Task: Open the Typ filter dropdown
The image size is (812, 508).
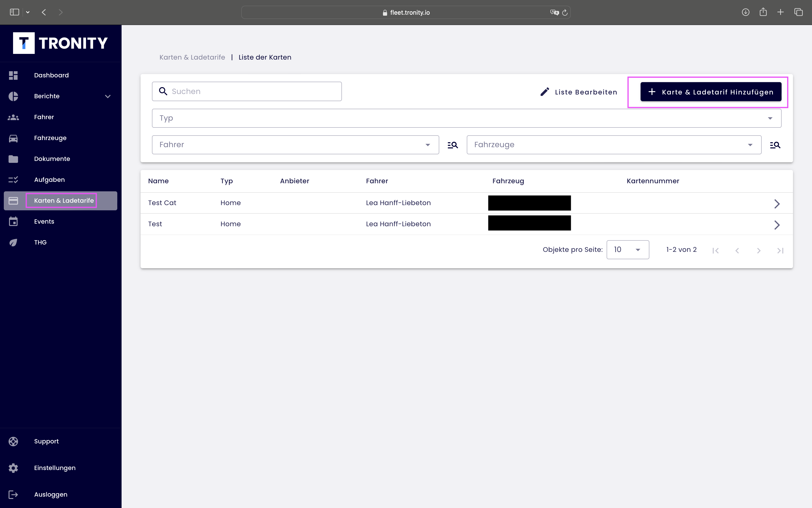Action: coord(466,118)
